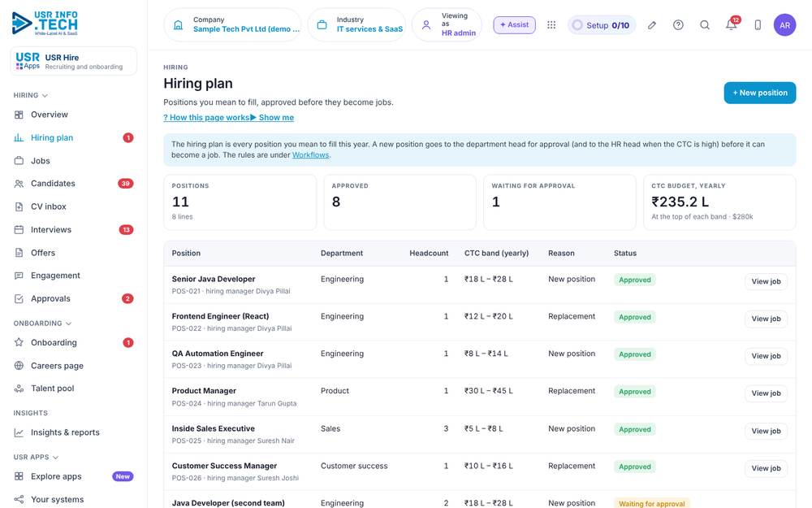
Task: View job for Customer Success Manager
Action: [766, 468]
